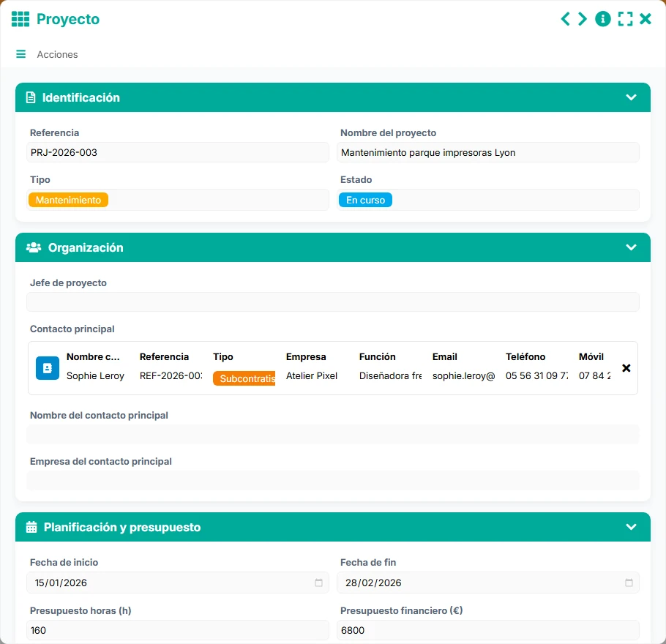This screenshot has height=644, width=666.
Task: Open the apps grid icon beside Proyecto
Action: [x=20, y=19]
